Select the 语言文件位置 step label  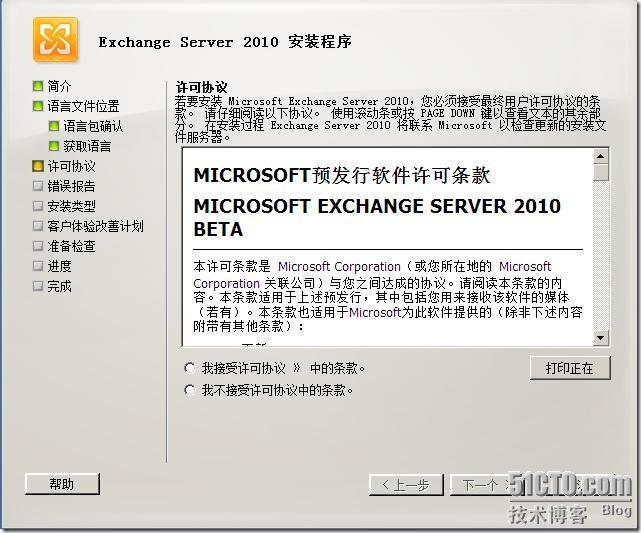(x=83, y=106)
